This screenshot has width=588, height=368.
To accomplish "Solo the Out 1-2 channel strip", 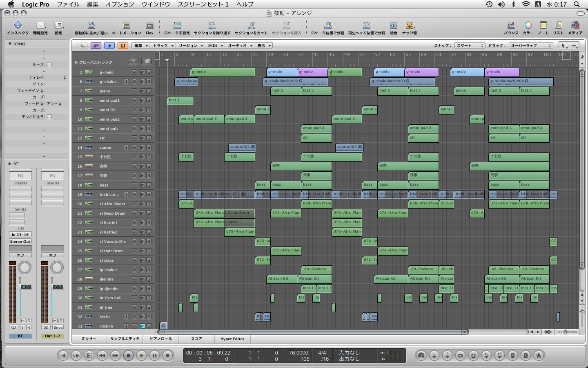I will point(61,321).
